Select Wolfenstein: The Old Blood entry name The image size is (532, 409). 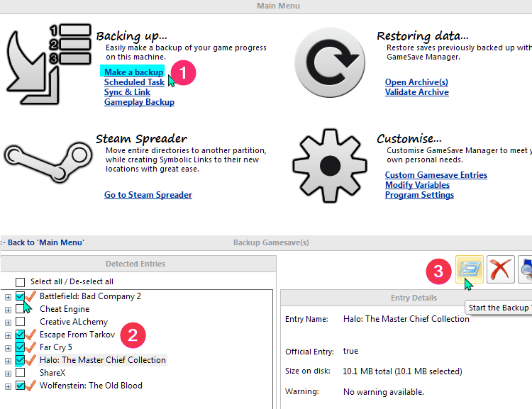tap(91, 386)
